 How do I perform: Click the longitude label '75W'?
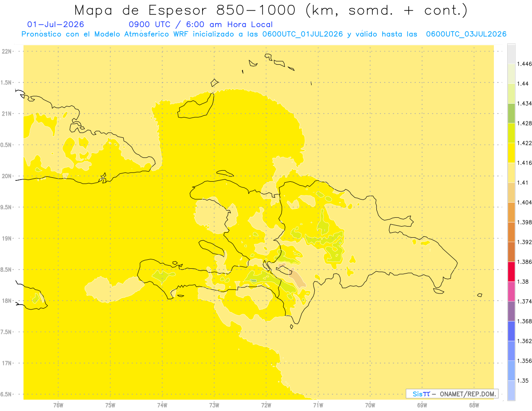click(110, 405)
